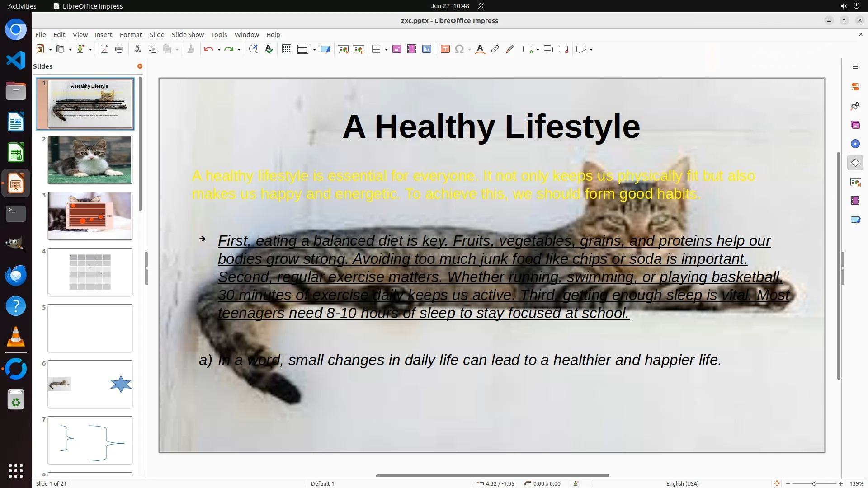Open the Format menu

pyautogui.click(x=131, y=34)
